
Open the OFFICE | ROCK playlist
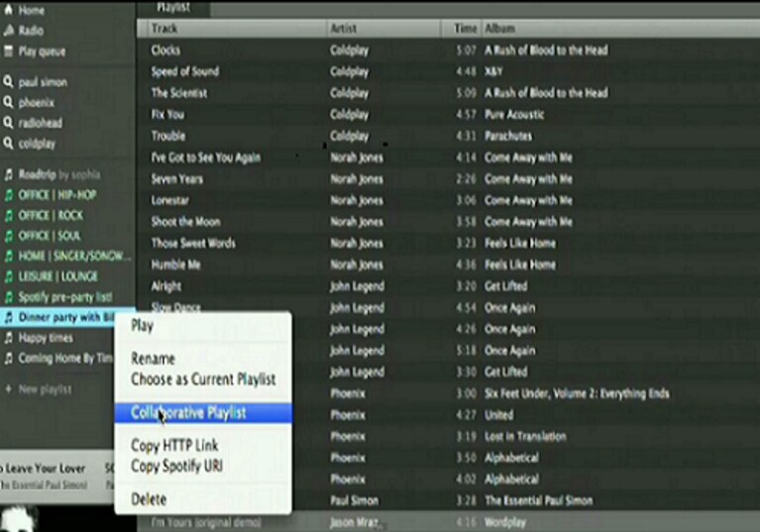(x=51, y=215)
